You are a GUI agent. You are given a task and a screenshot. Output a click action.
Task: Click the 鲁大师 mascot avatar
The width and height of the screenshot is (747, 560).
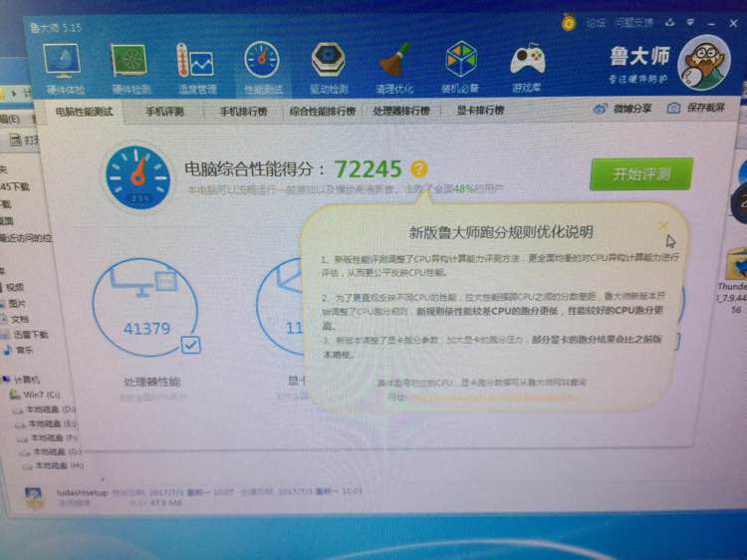(x=704, y=63)
